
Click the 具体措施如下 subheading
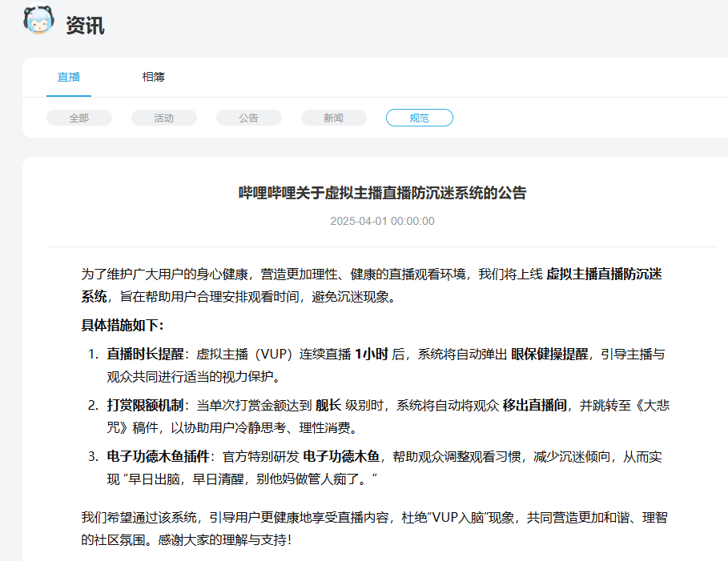123,325
